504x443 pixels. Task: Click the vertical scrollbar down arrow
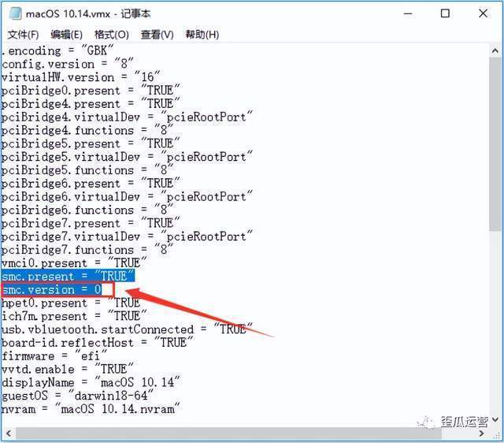tap(495, 419)
